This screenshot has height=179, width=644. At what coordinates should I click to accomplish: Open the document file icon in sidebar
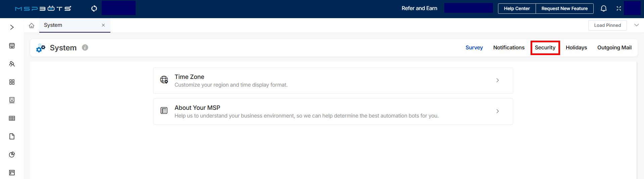coord(12,136)
